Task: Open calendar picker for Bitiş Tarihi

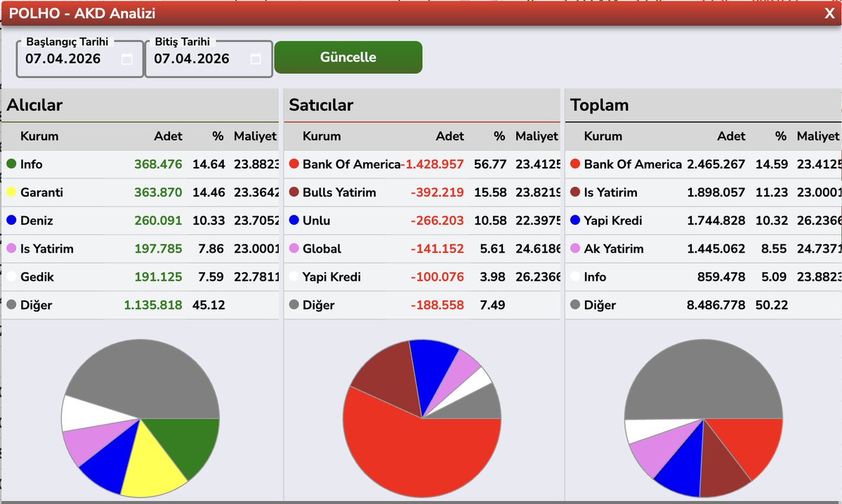Action: pyautogui.click(x=256, y=59)
